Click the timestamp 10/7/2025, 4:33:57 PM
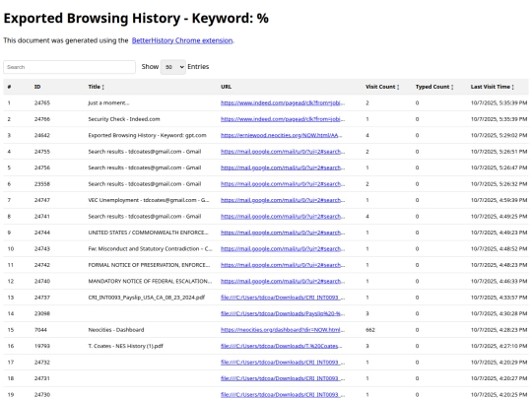 [499, 298]
